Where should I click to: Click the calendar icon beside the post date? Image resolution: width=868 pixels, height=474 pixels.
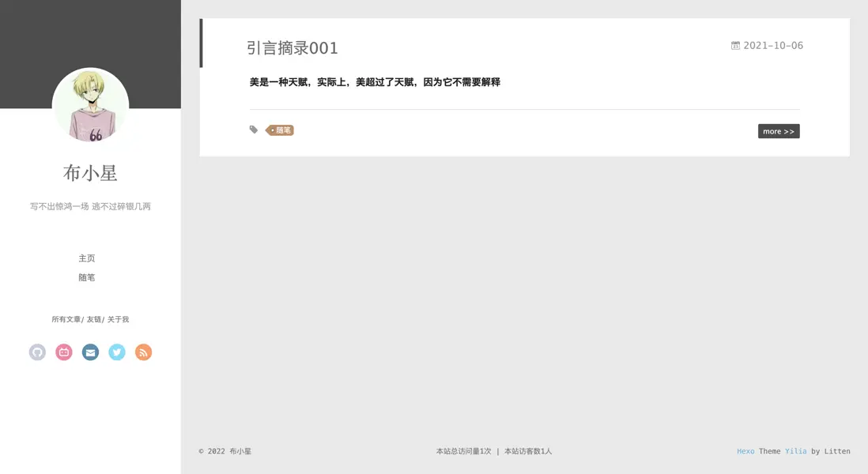[734, 45]
